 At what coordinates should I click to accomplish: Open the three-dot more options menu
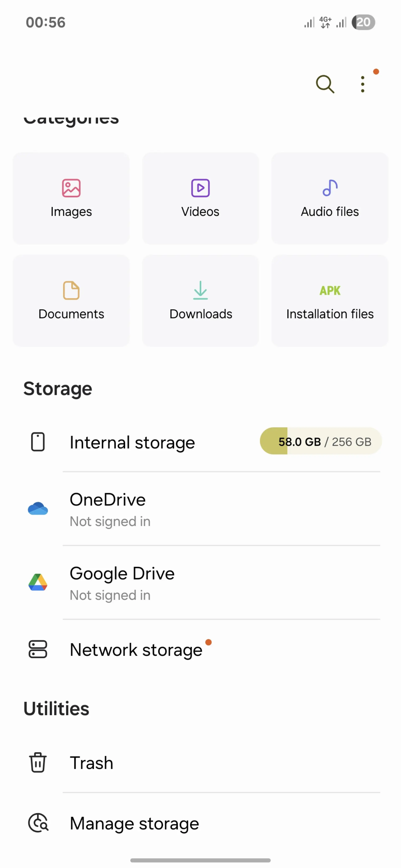pyautogui.click(x=363, y=84)
